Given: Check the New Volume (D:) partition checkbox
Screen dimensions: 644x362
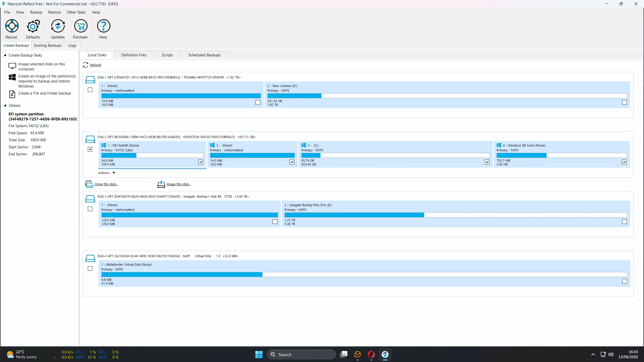Looking at the screenshot, I should click(x=624, y=102).
